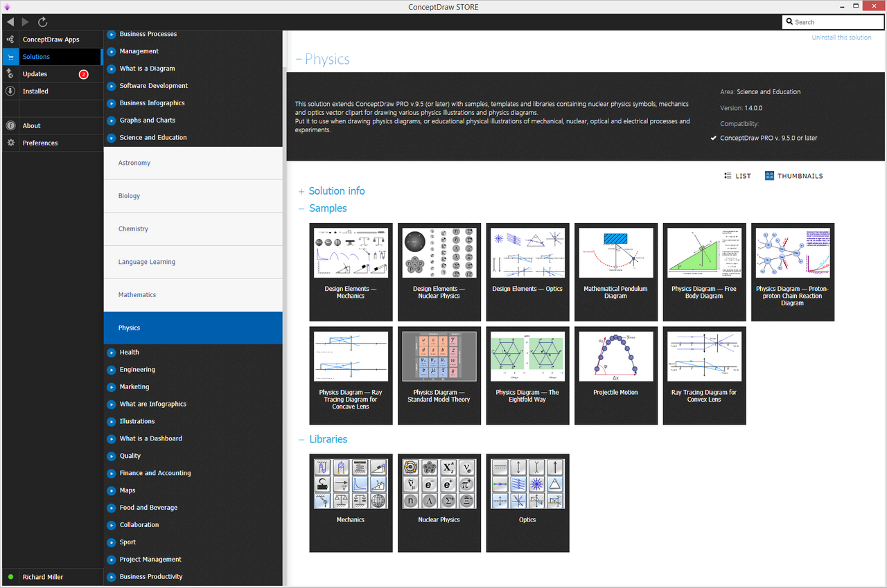Screen dimensions: 887x588
Task: Expand the What is a Diagram category
Action: coord(112,69)
